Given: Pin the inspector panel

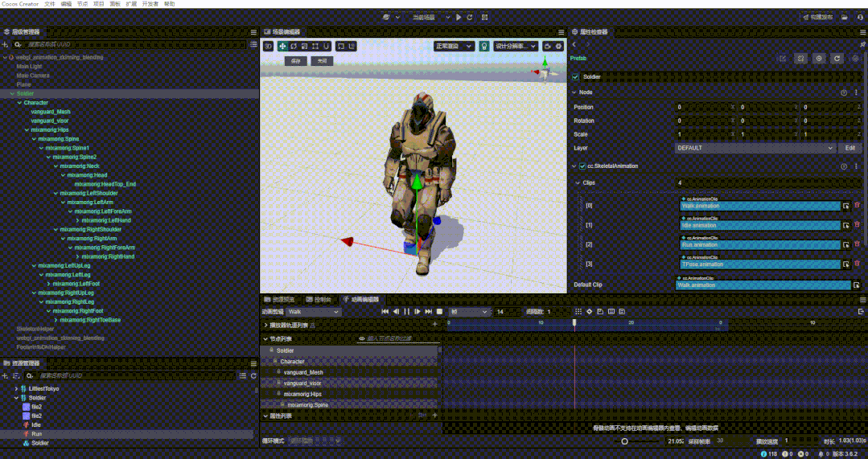Looking at the screenshot, I should point(862,44).
